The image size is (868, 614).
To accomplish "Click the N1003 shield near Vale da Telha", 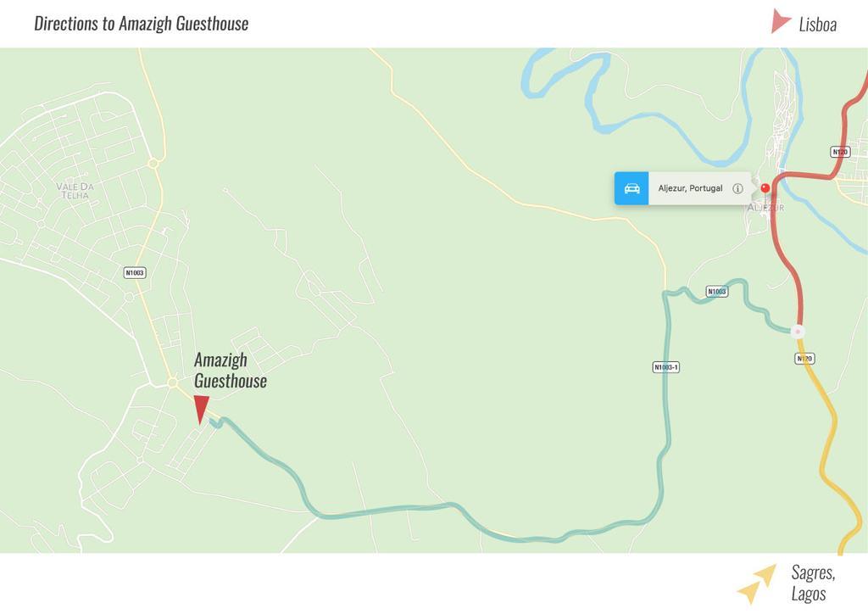I will click(x=135, y=272).
